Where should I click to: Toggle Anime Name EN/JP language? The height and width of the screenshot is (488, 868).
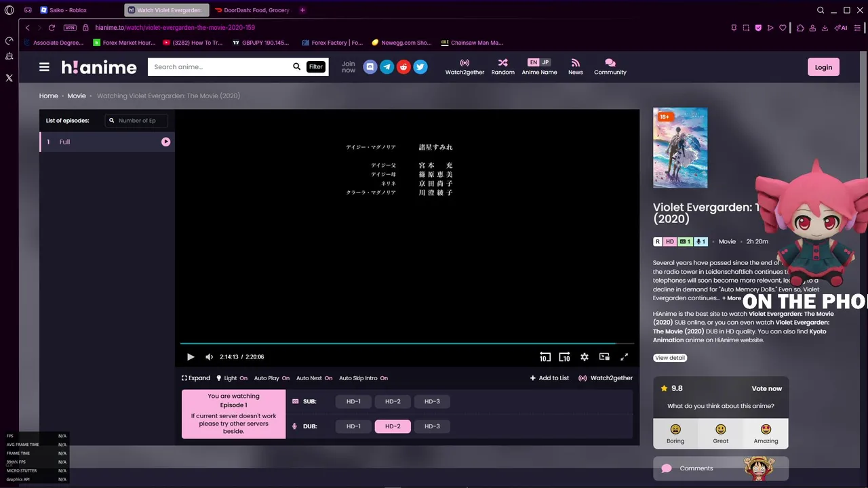click(539, 67)
